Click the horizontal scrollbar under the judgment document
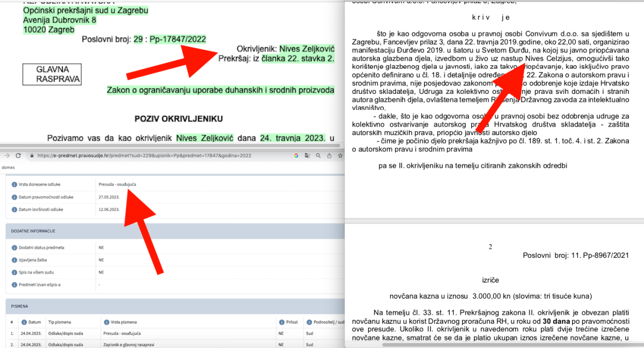Screen dimensions: 644x348 (x=483, y=345)
